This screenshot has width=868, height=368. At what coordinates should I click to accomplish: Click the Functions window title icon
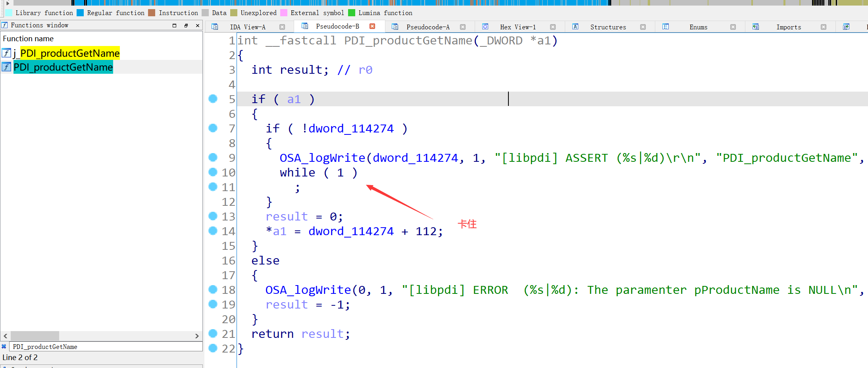(x=5, y=25)
